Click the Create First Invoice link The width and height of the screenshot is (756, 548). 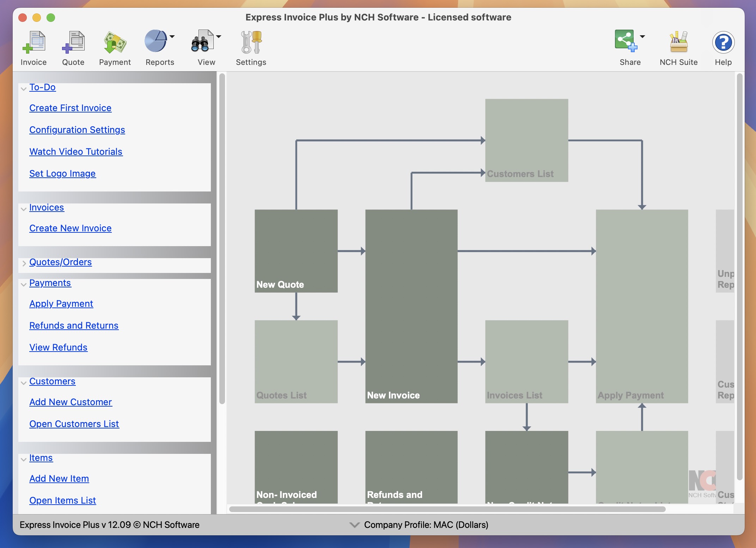click(x=70, y=108)
